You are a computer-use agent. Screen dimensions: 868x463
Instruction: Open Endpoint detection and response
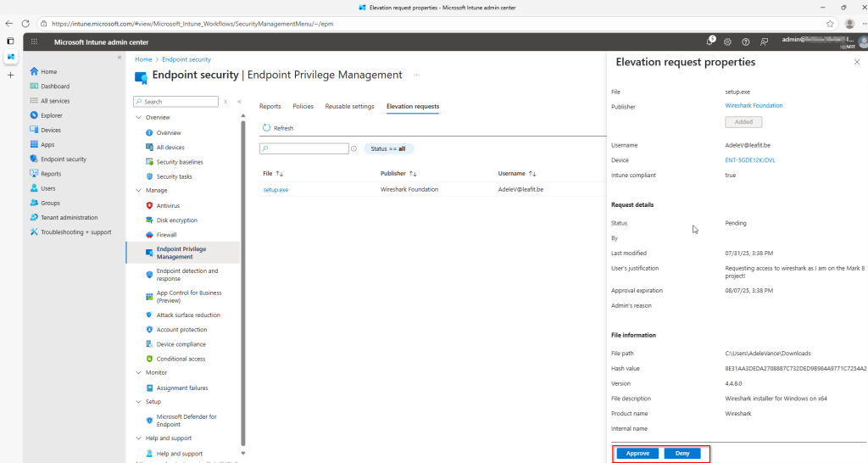pyautogui.click(x=187, y=275)
